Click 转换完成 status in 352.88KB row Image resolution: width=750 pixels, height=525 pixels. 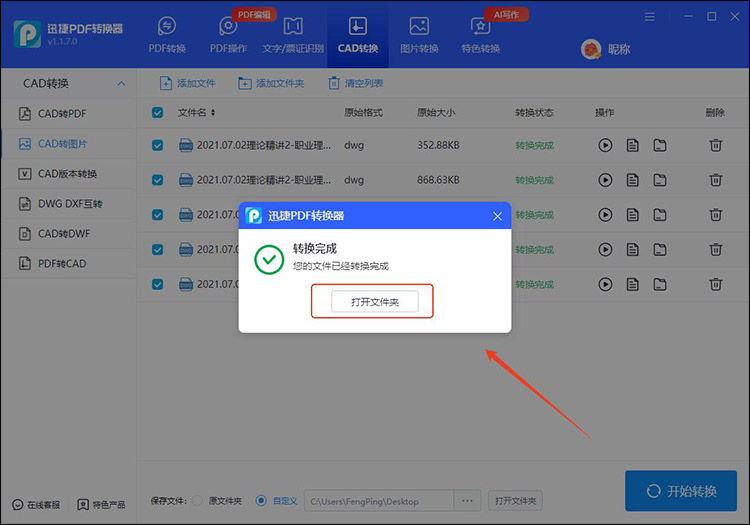534,145
